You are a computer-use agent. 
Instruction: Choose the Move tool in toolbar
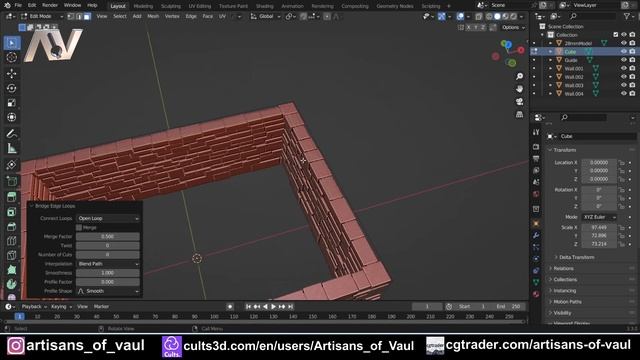(x=12, y=73)
